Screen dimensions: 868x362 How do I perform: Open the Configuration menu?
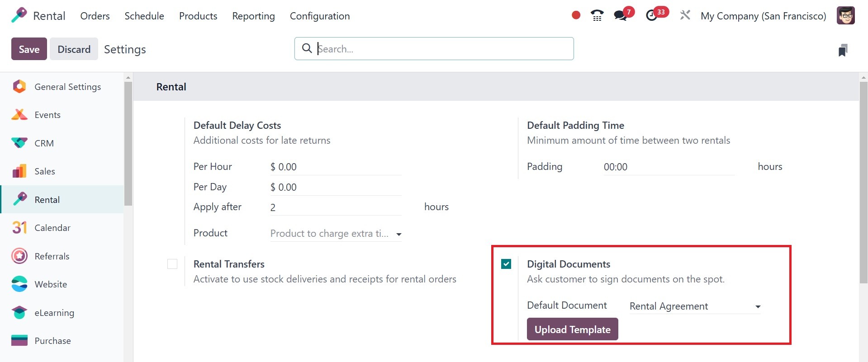319,16
